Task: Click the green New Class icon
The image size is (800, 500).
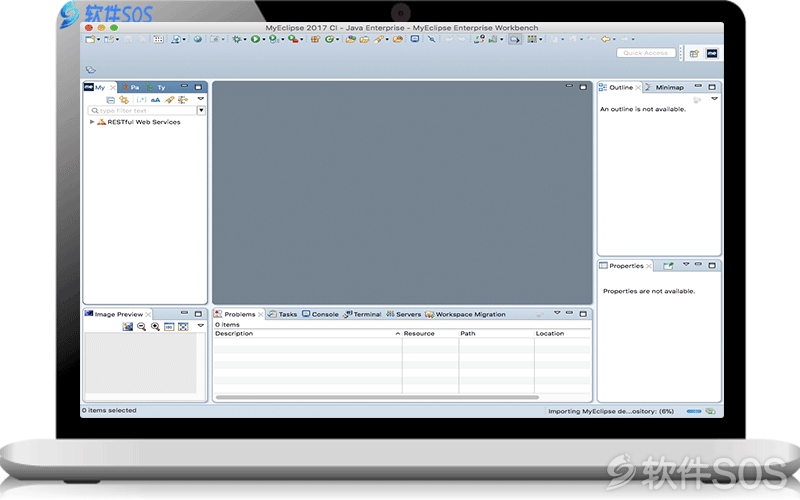Action: click(x=330, y=39)
